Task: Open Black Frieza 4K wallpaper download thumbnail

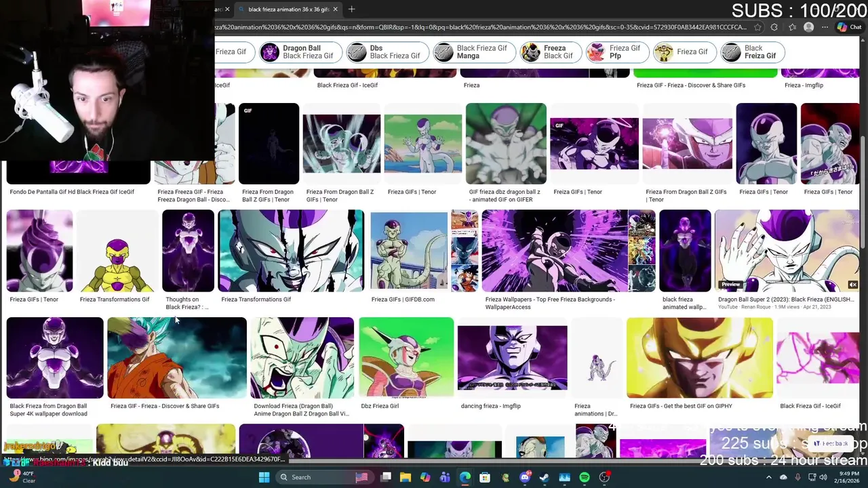Action: pos(55,358)
